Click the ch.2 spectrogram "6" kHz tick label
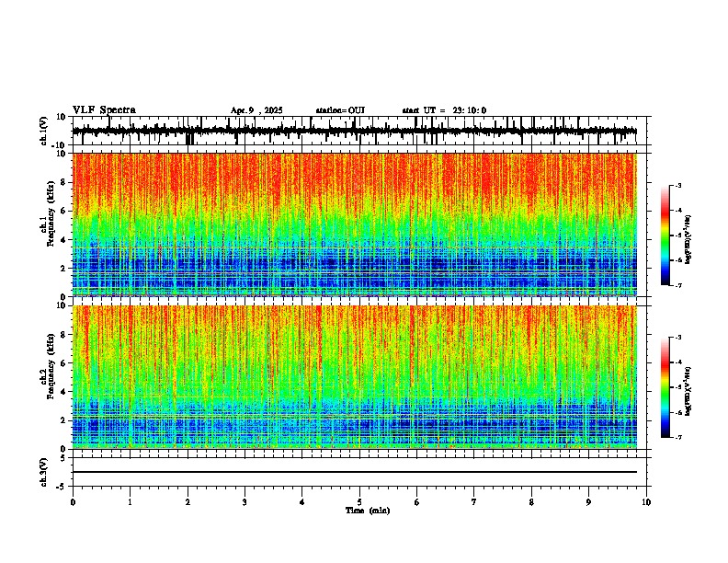 point(63,363)
